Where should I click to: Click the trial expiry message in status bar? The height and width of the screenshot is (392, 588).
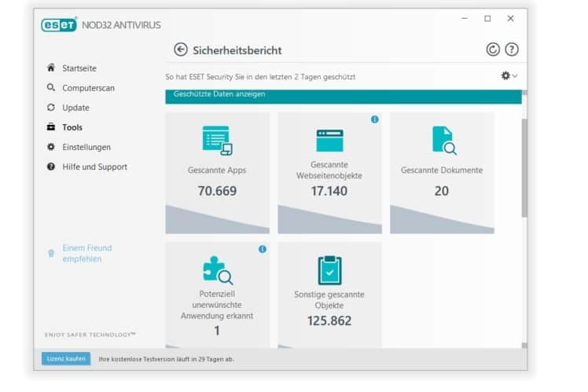coord(166,359)
